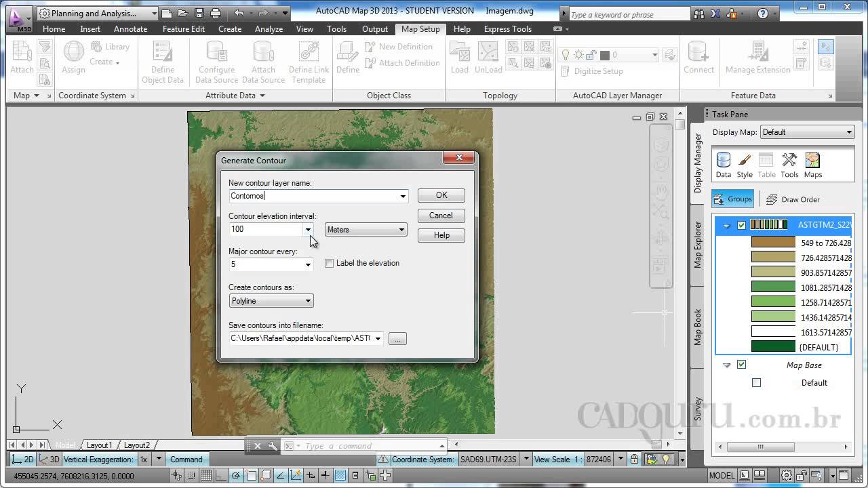This screenshot has height=488, width=868.
Task: Click the Plot printer icon
Action: (x=216, y=13)
